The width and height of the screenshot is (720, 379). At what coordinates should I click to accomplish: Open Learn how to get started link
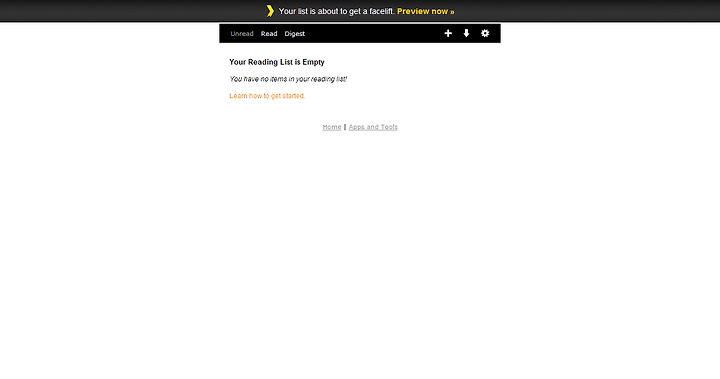click(267, 96)
